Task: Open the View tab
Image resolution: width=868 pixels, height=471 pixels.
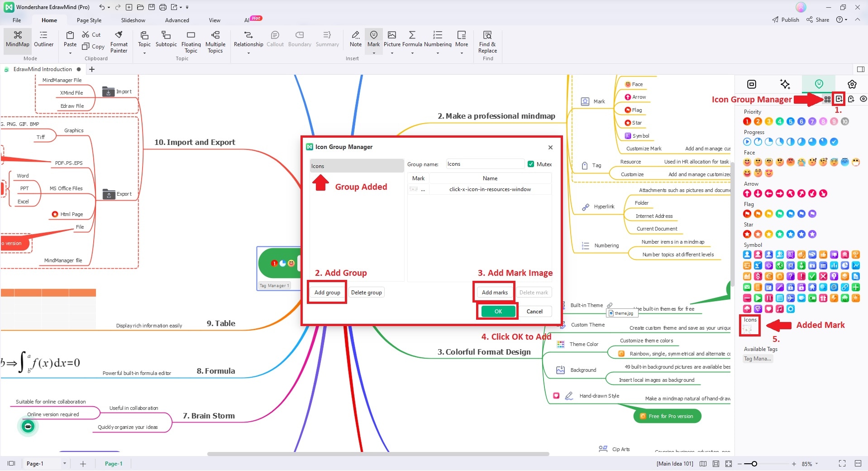Action: (x=215, y=20)
